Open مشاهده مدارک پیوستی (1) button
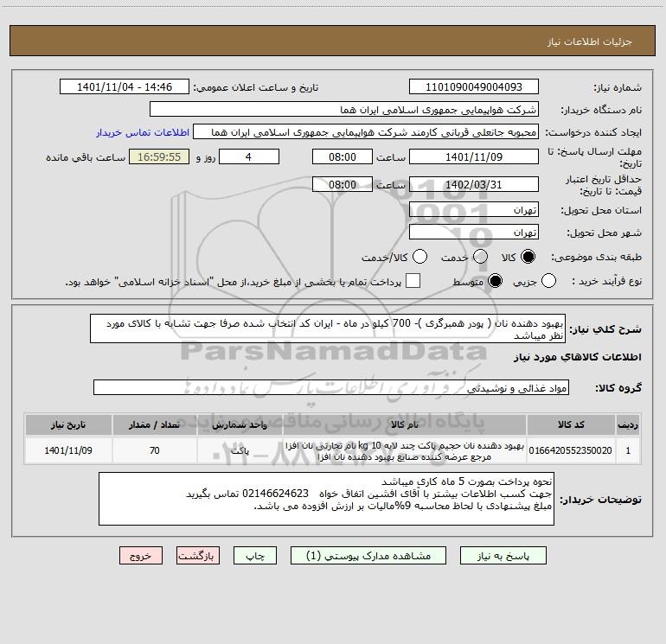Image resolution: width=666 pixels, height=644 pixels. (x=368, y=556)
